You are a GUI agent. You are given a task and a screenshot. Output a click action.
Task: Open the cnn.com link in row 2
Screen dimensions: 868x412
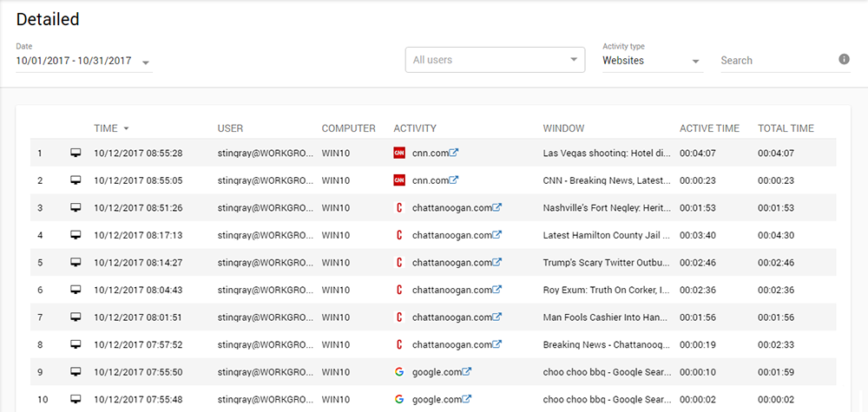coord(430,180)
